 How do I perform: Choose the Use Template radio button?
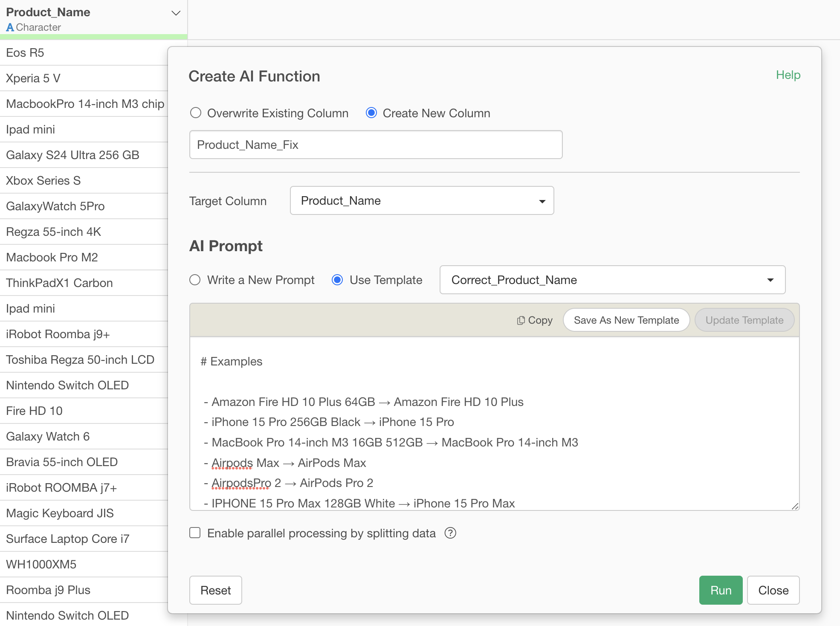coord(337,280)
